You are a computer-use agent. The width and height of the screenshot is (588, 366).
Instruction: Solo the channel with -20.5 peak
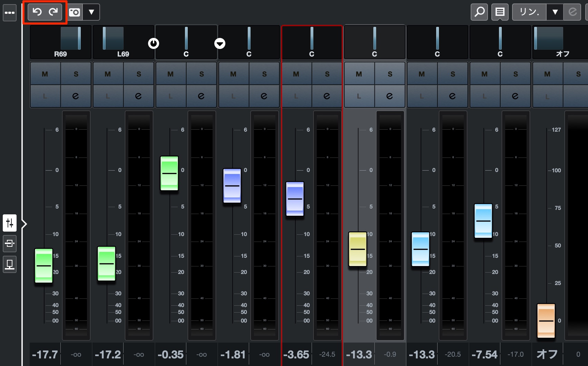(453, 74)
